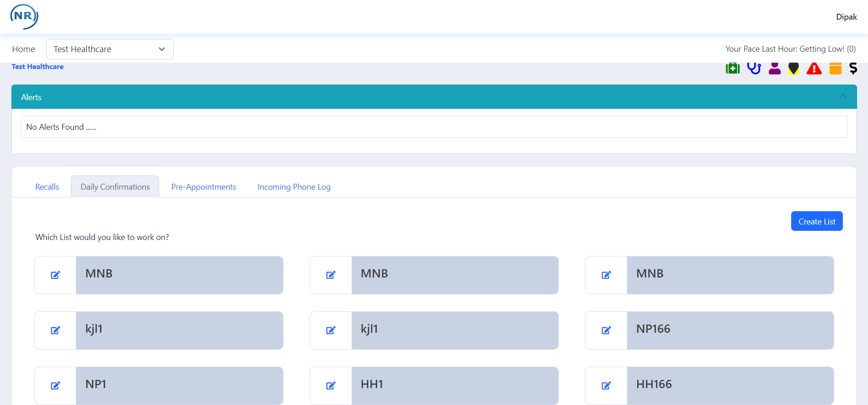Click the Test Healthcare breadcrumb link
The height and width of the screenshot is (405, 868).
click(38, 67)
